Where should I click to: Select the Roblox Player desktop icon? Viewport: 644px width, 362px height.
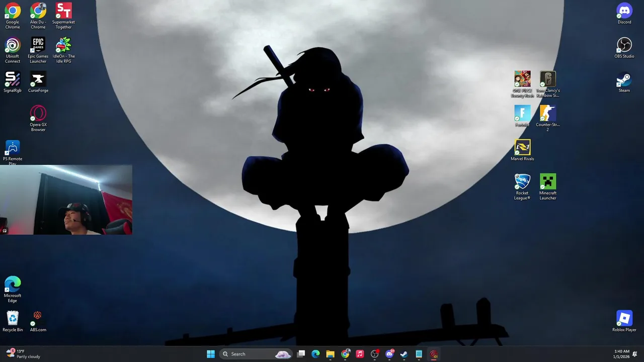(x=624, y=321)
